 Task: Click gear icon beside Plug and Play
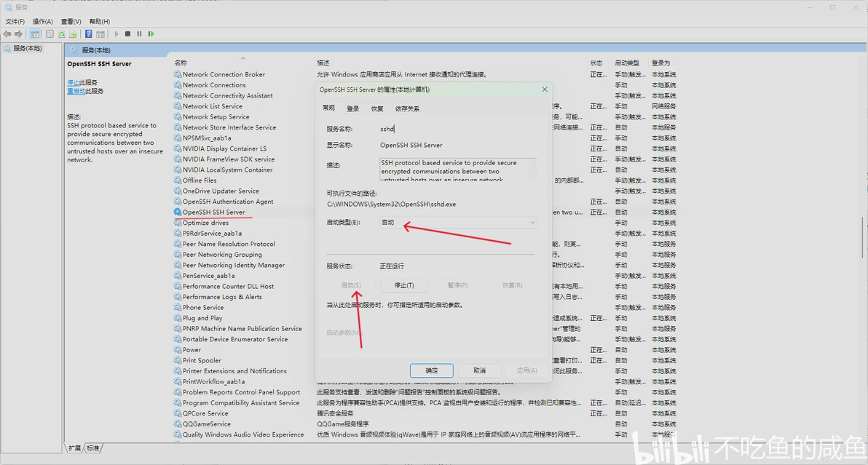pyautogui.click(x=178, y=318)
